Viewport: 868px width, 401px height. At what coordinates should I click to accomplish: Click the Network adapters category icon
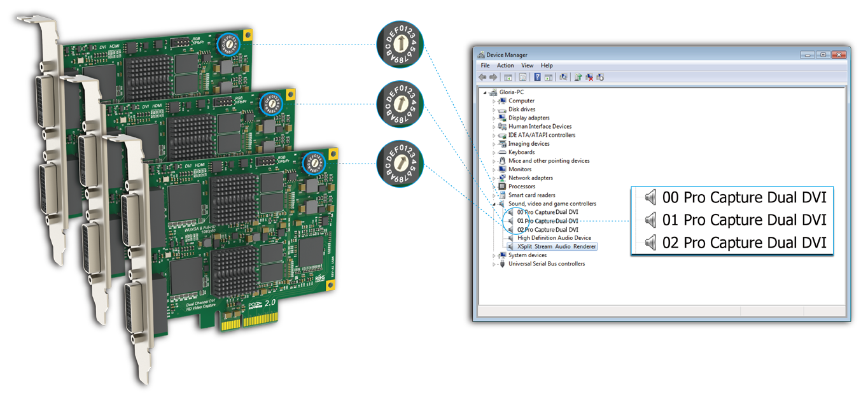coord(503,178)
